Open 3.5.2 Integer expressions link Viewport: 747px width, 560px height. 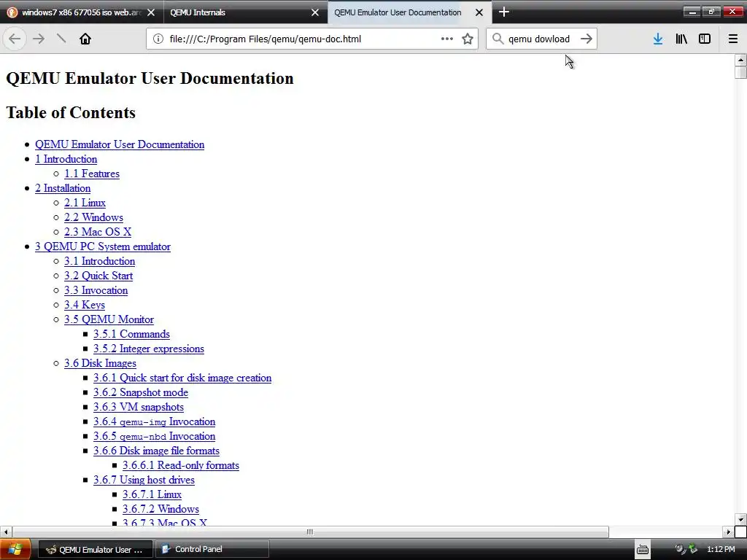click(149, 349)
